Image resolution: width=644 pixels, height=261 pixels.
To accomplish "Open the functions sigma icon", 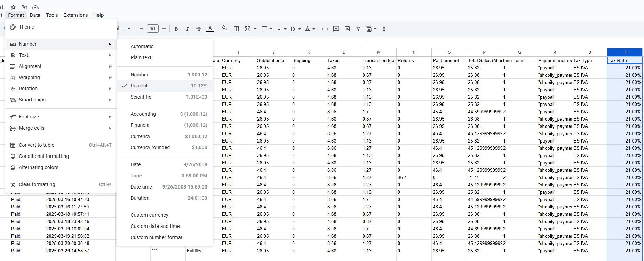I will [384, 29].
